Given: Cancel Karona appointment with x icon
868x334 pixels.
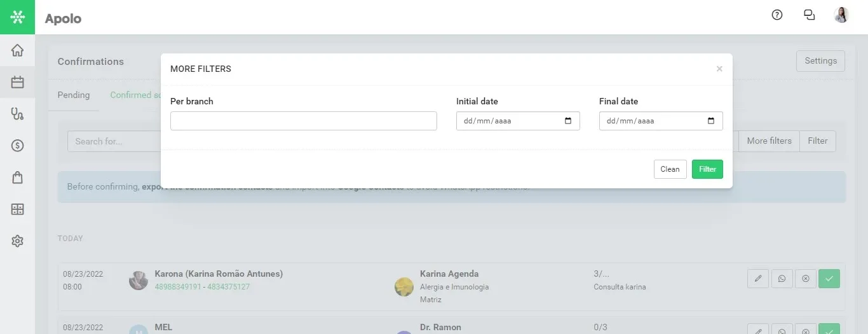Looking at the screenshot, I should 805,279.
